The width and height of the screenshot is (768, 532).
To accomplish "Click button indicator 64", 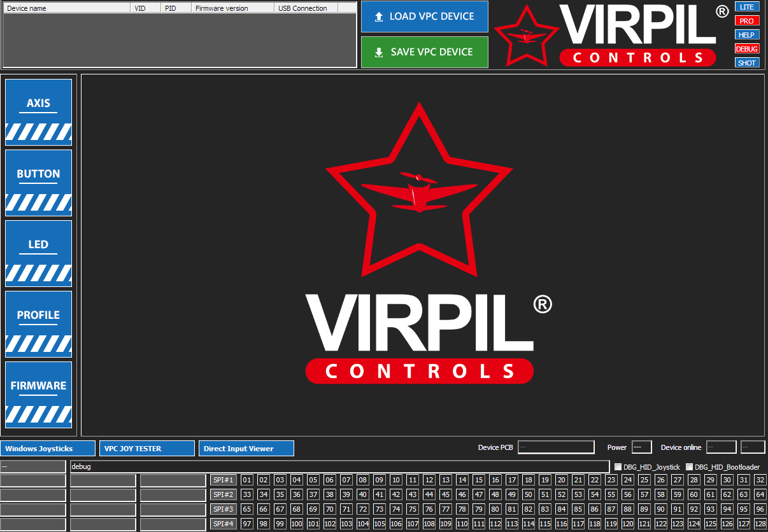I will pos(760,494).
